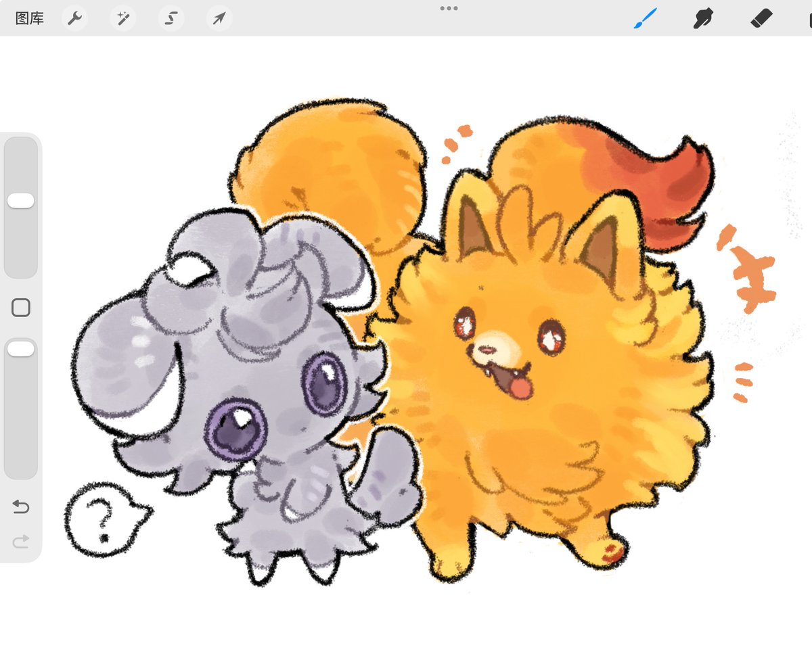Tap the redo arrow in the sidebar
This screenshot has height=662, width=812.
click(21, 540)
